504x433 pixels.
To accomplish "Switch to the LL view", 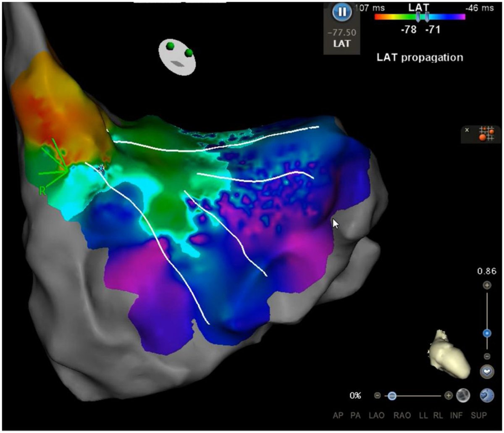I will pos(423,415).
